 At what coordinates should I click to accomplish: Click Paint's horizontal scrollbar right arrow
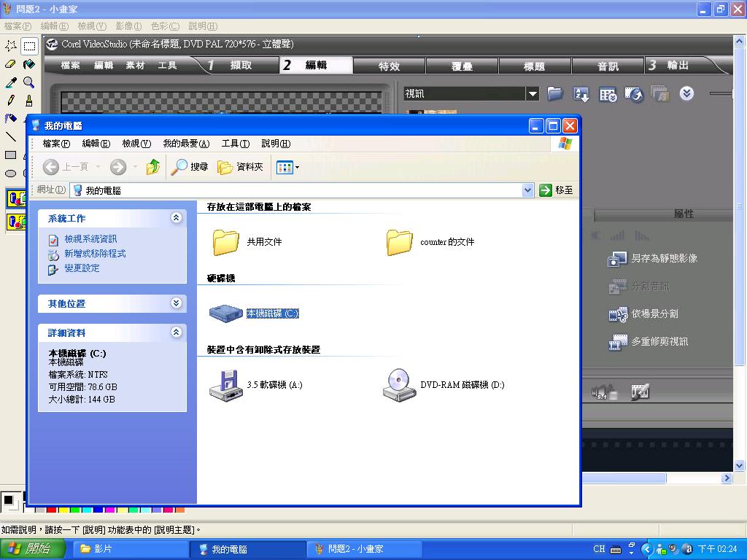coord(727,478)
